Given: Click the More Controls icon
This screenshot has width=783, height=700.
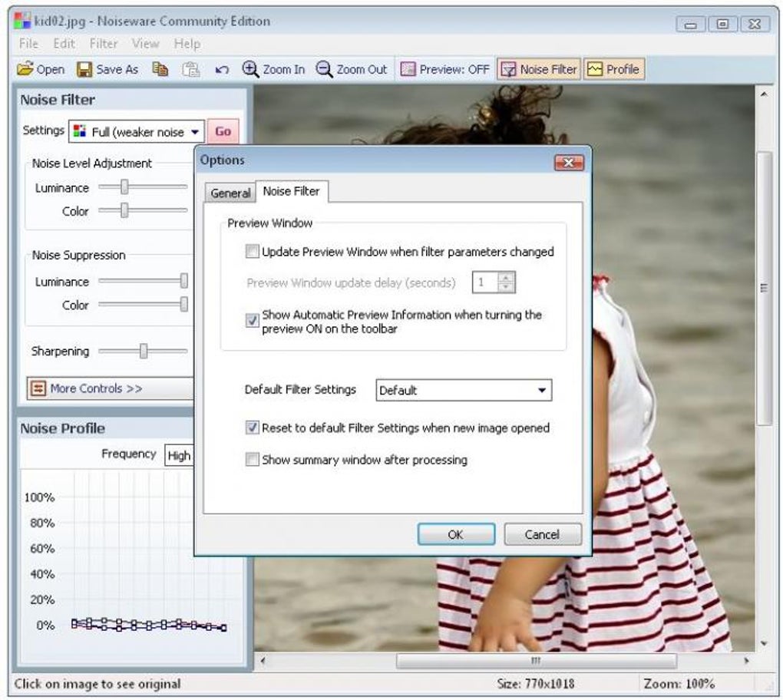Looking at the screenshot, I should pyautogui.click(x=38, y=388).
